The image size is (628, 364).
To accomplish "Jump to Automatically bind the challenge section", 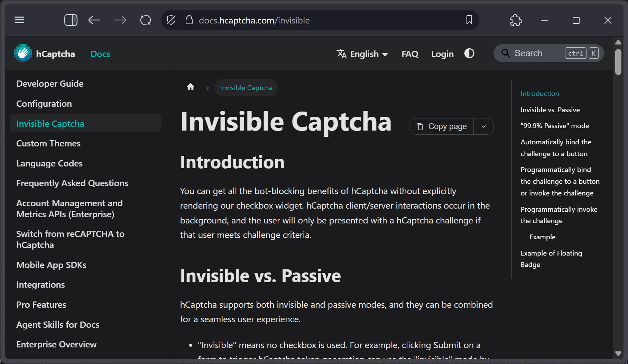I will click(x=556, y=148).
